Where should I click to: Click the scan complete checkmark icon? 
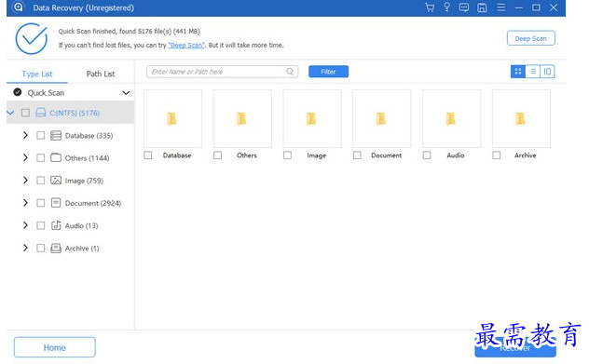tap(31, 38)
